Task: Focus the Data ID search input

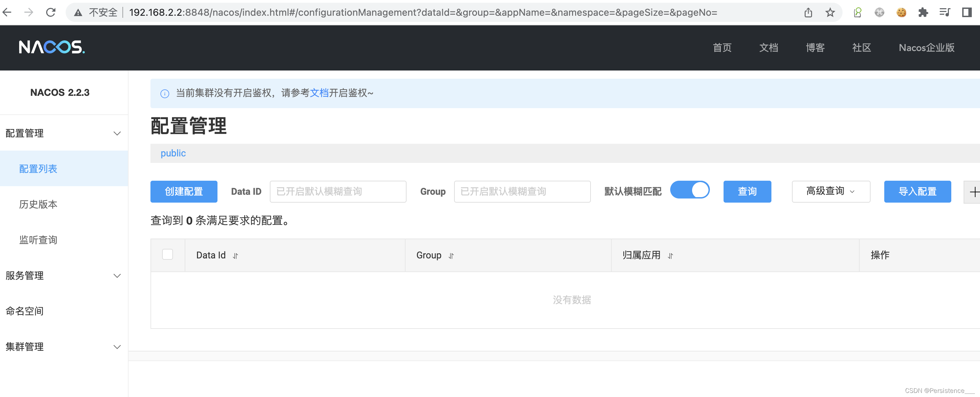Action: (x=338, y=191)
